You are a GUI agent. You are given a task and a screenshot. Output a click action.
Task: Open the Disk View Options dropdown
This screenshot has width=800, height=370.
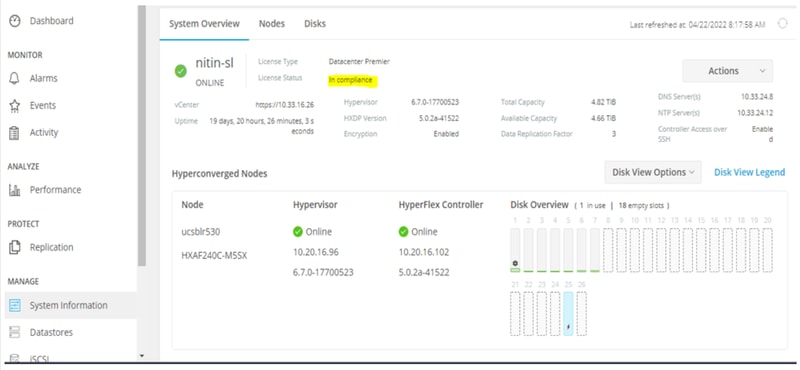tap(653, 172)
